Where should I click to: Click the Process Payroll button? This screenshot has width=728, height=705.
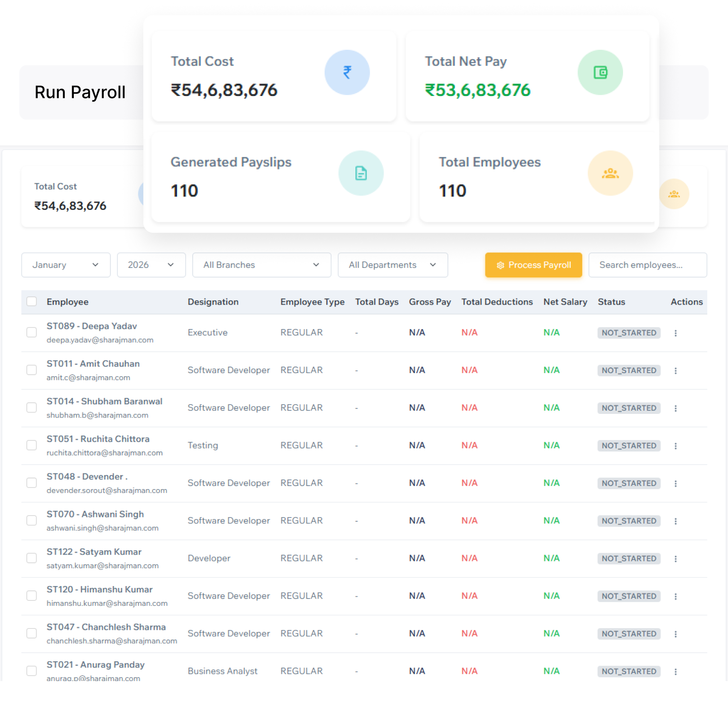pos(533,265)
